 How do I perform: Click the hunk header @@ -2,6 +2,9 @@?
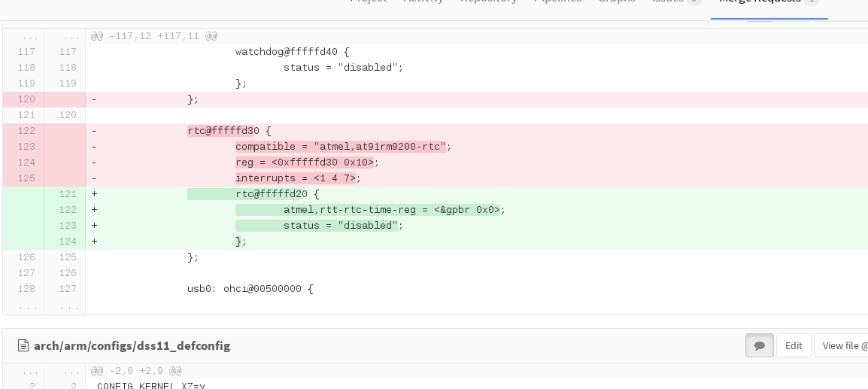coord(136,371)
